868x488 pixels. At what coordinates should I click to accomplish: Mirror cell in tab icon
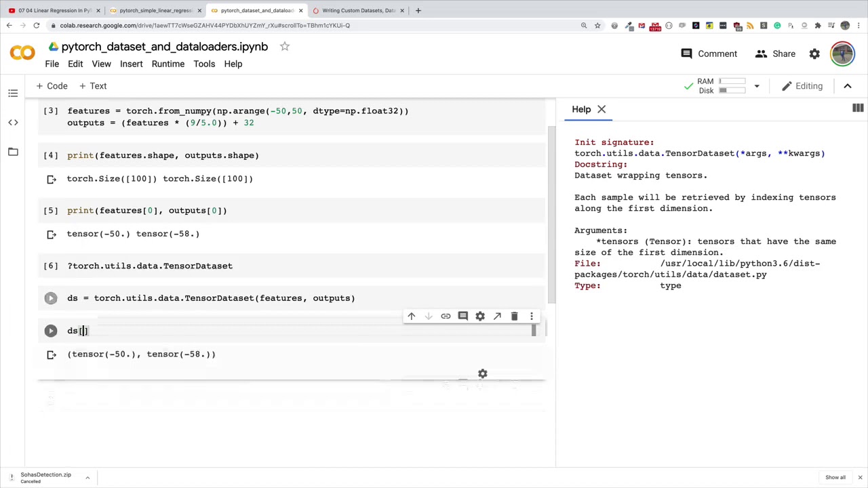tap(497, 316)
